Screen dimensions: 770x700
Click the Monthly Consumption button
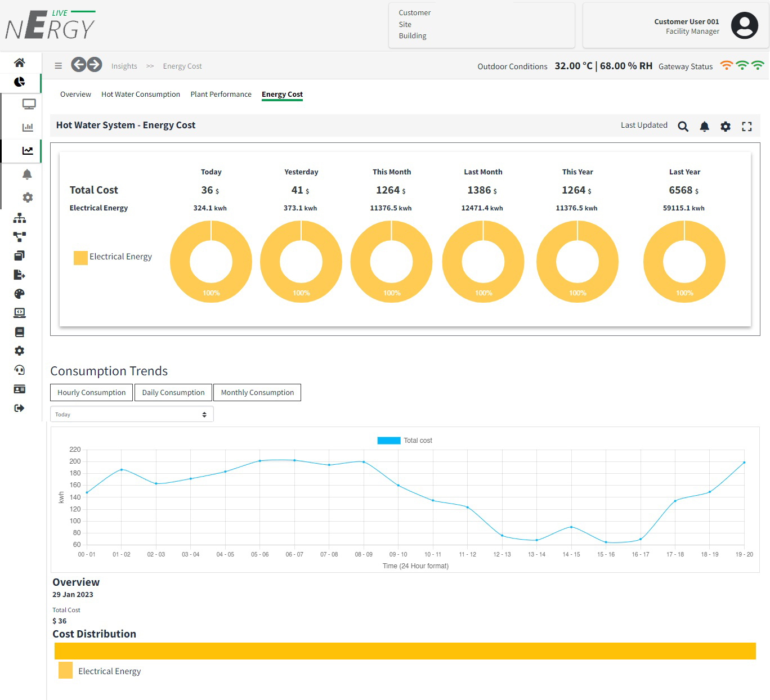257,393
